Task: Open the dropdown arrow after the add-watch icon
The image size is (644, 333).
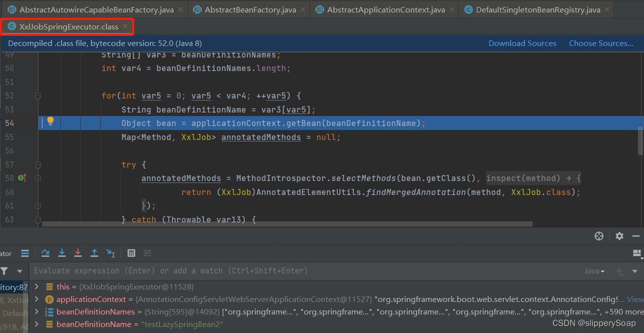Action: (x=635, y=271)
